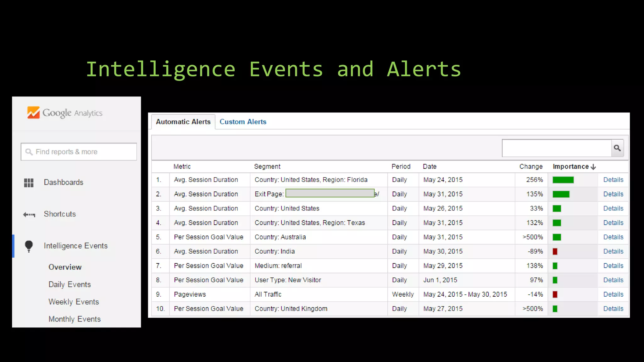
Task: Sort by the Period column header
Action: [401, 167]
